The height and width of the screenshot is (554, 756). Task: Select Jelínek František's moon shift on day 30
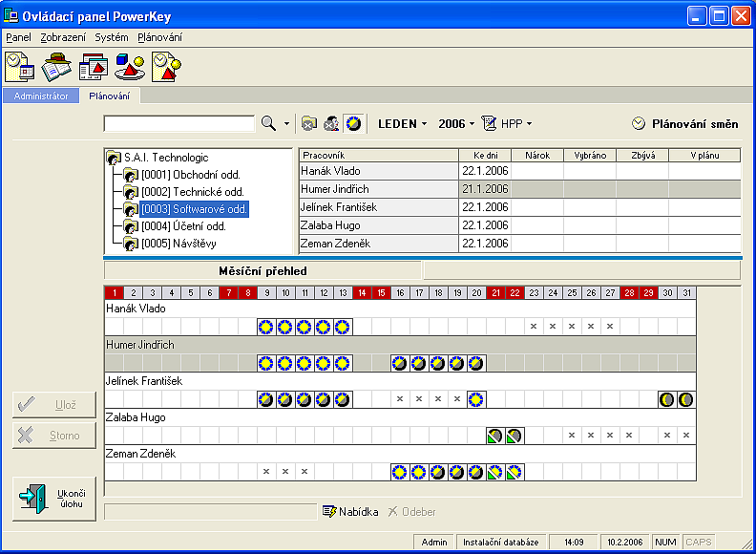(667, 399)
